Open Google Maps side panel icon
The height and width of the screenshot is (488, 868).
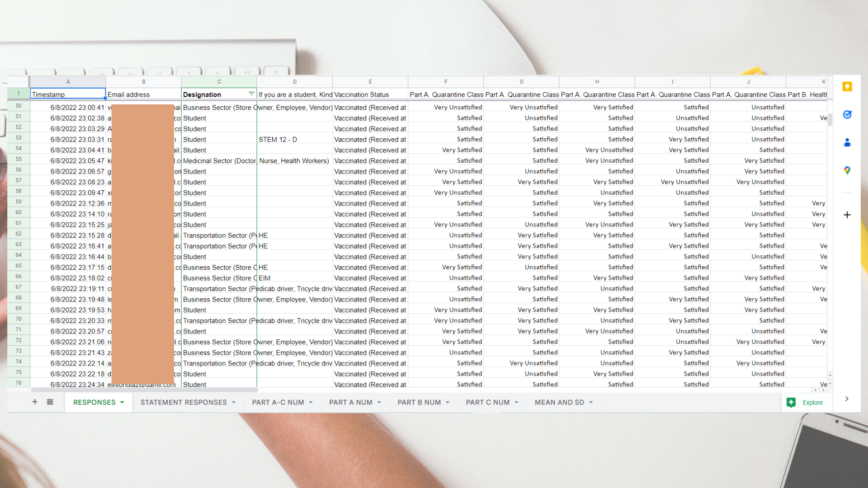click(x=847, y=170)
